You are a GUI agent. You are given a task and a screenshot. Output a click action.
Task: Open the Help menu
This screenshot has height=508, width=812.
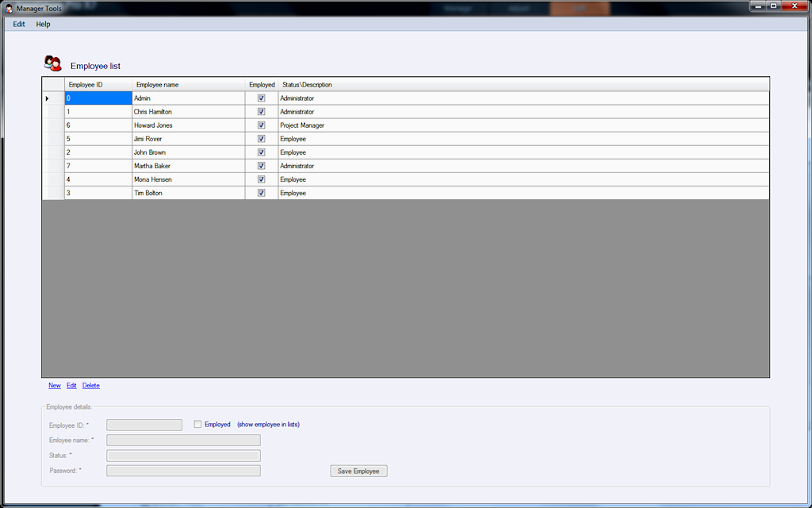(x=43, y=24)
